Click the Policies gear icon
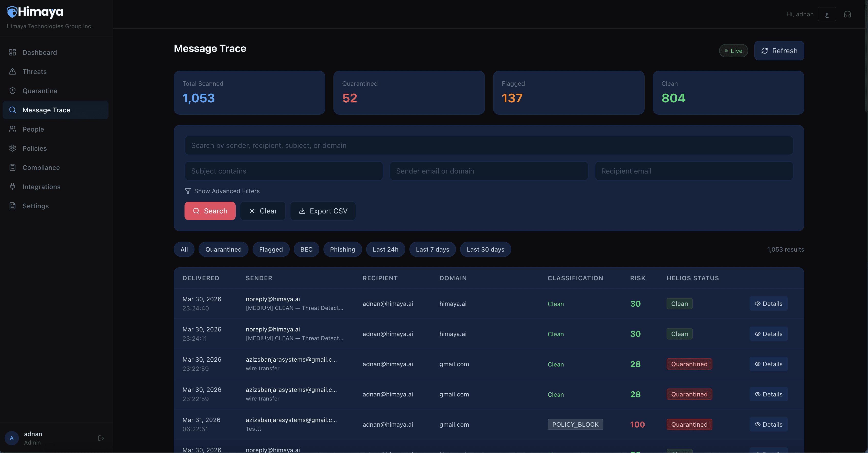 (x=13, y=148)
